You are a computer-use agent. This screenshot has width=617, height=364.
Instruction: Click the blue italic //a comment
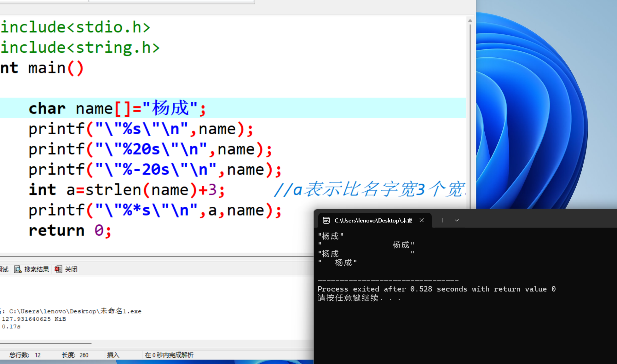pos(369,190)
